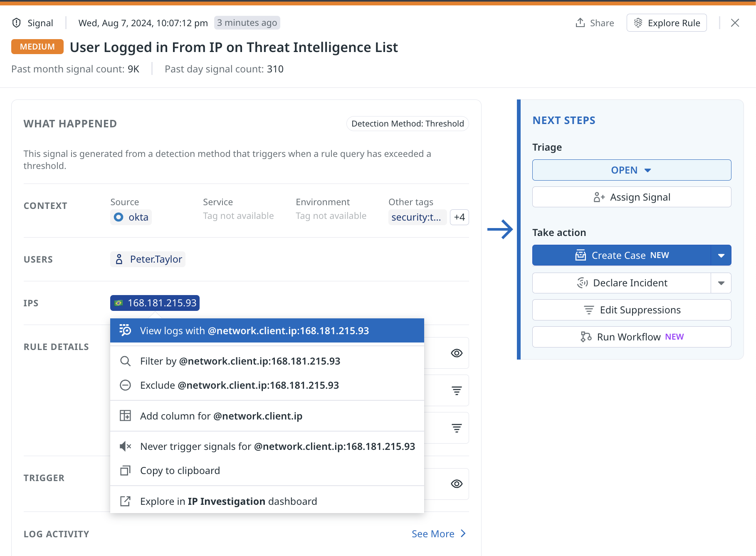
Task: Open the OPEN triage status dropdown
Action: pos(632,170)
